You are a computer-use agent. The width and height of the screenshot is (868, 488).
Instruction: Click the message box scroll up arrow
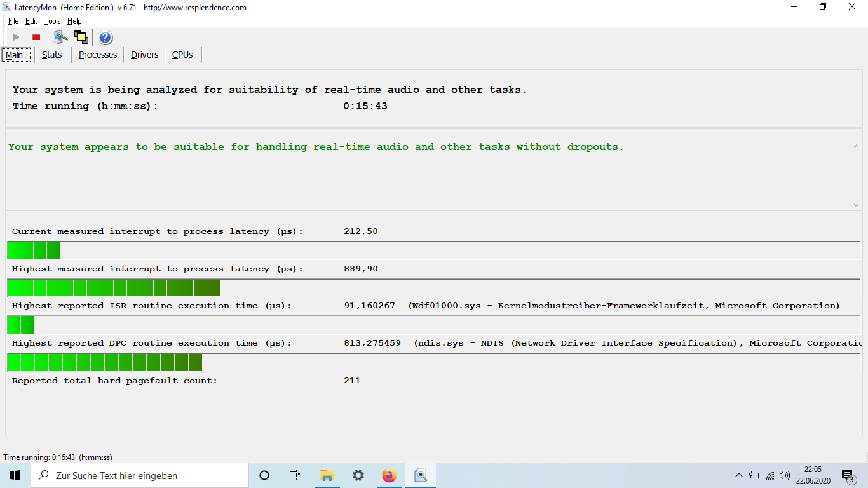click(x=856, y=146)
